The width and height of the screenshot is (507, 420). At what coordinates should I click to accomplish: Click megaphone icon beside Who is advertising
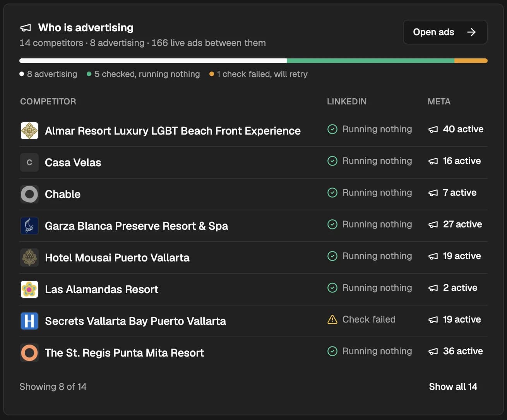26,28
